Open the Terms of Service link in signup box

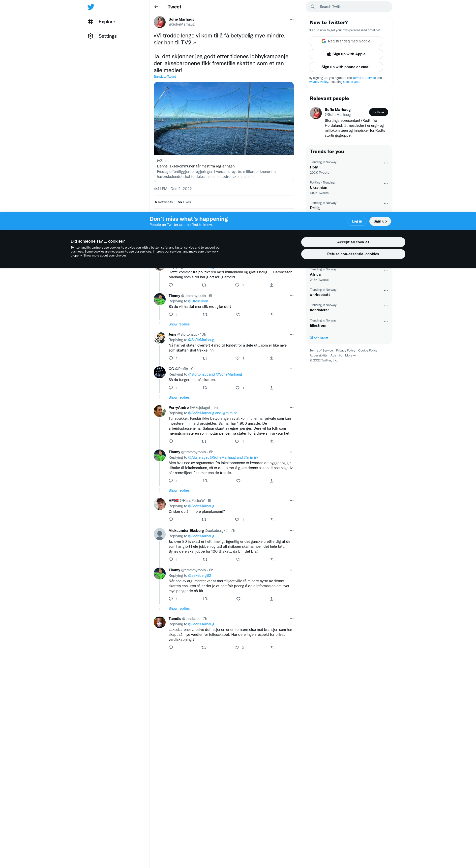(x=364, y=78)
